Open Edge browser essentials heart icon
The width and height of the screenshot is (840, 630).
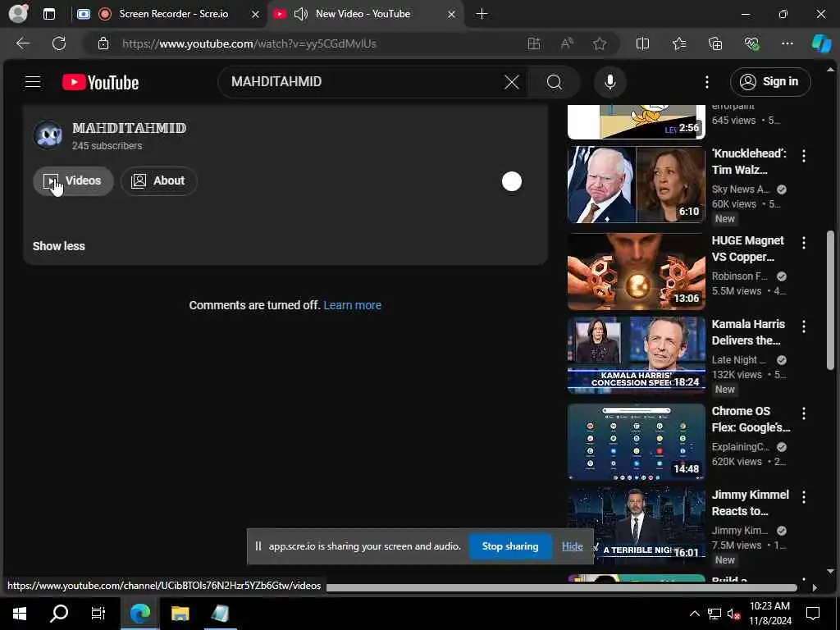(x=751, y=43)
